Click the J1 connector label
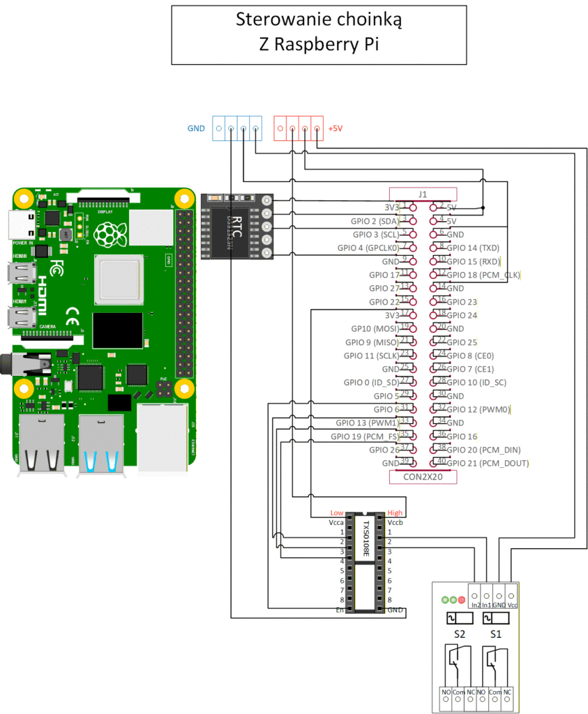The image size is (588, 714). 422,194
